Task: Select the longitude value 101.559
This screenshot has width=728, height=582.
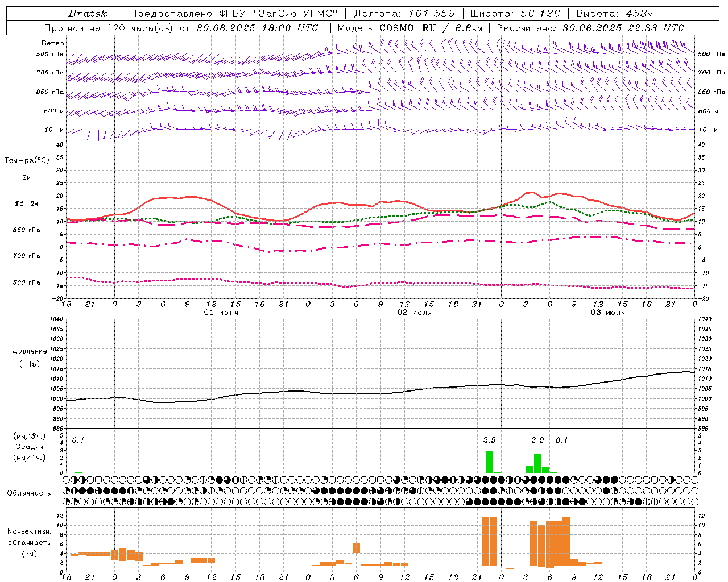Action: (x=432, y=14)
